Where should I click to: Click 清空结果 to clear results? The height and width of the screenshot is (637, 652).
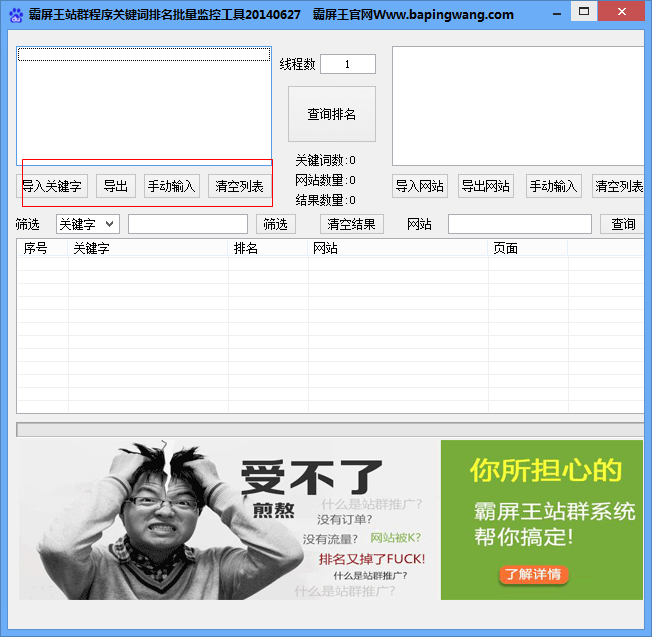[x=352, y=224]
